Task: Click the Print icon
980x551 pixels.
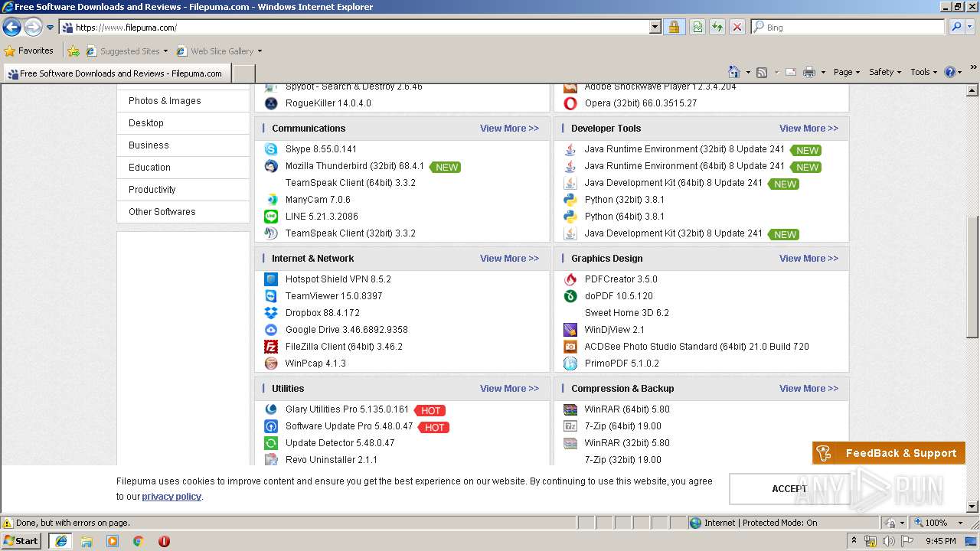Action: [x=809, y=72]
